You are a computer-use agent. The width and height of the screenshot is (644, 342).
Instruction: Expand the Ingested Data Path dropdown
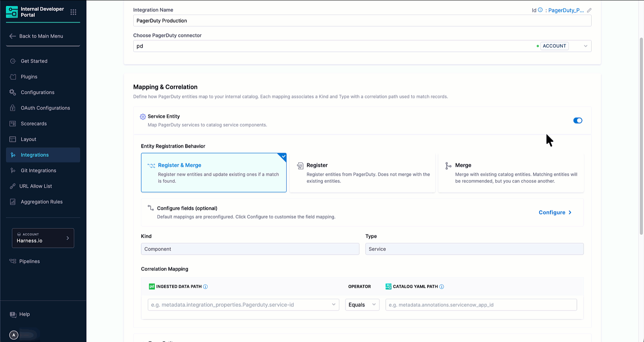tap(333, 305)
